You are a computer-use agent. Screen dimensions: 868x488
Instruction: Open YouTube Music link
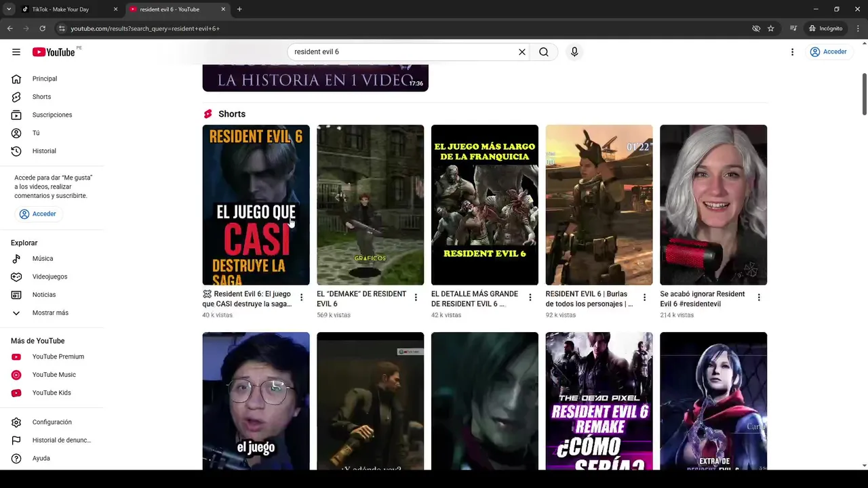(x=52, y=375)
